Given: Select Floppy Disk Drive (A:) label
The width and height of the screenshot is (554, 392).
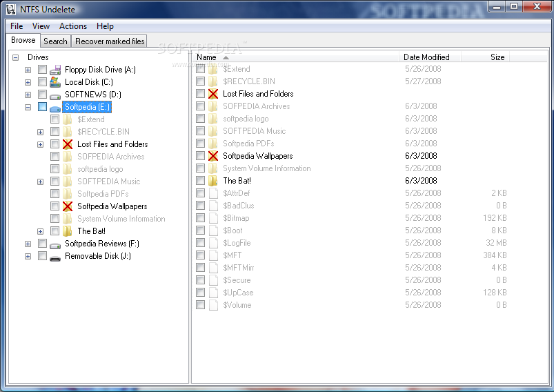Looking at the screenshot, I should (x=100, y=70).
